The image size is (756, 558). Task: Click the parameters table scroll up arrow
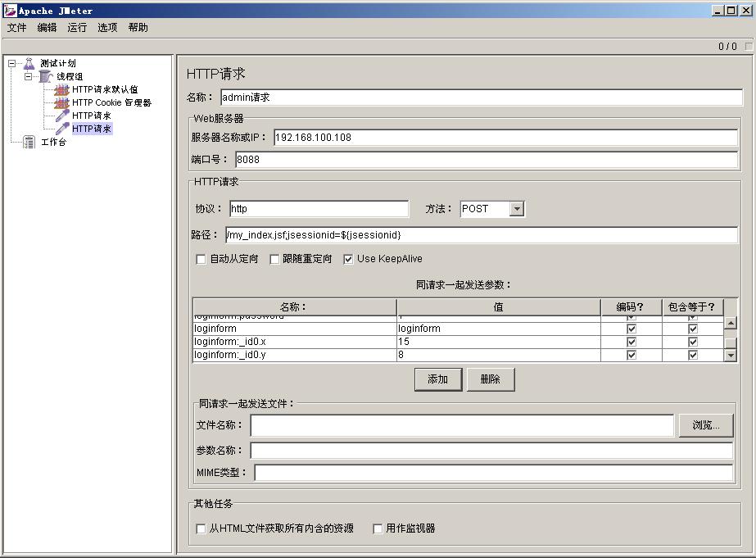click(x=731, y=323)
